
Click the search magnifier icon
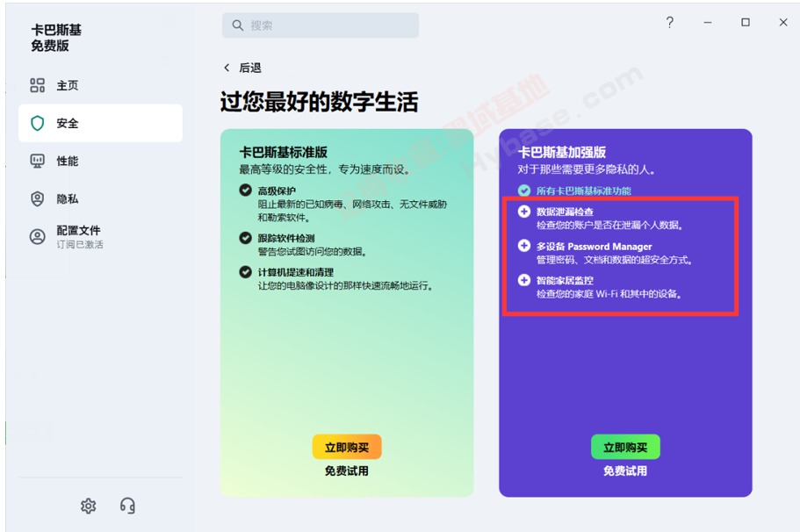click(x=238, y=25)
